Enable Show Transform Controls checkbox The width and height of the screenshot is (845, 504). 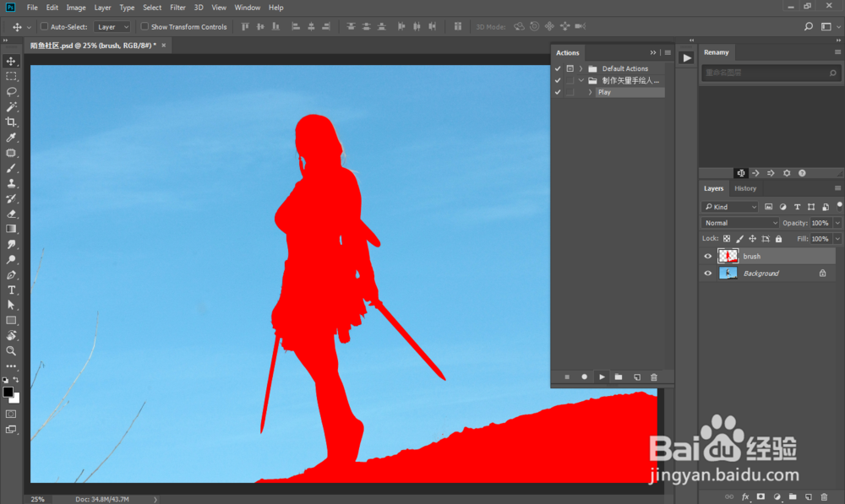click(144, 26)
